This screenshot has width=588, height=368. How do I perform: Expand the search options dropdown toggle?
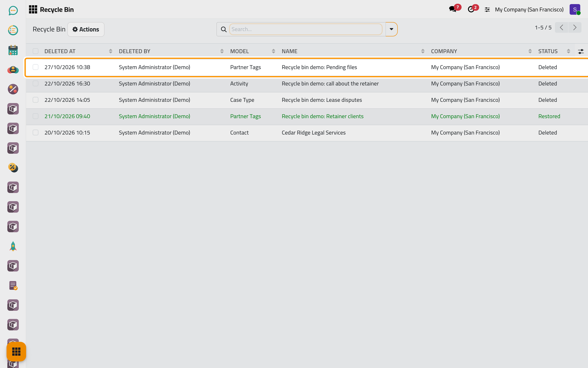(391, 29)
